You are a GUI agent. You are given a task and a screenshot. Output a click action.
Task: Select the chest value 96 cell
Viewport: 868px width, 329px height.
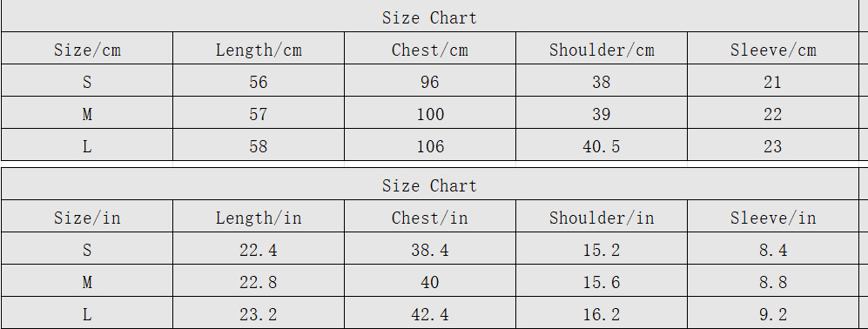click(x=430, y=80)
